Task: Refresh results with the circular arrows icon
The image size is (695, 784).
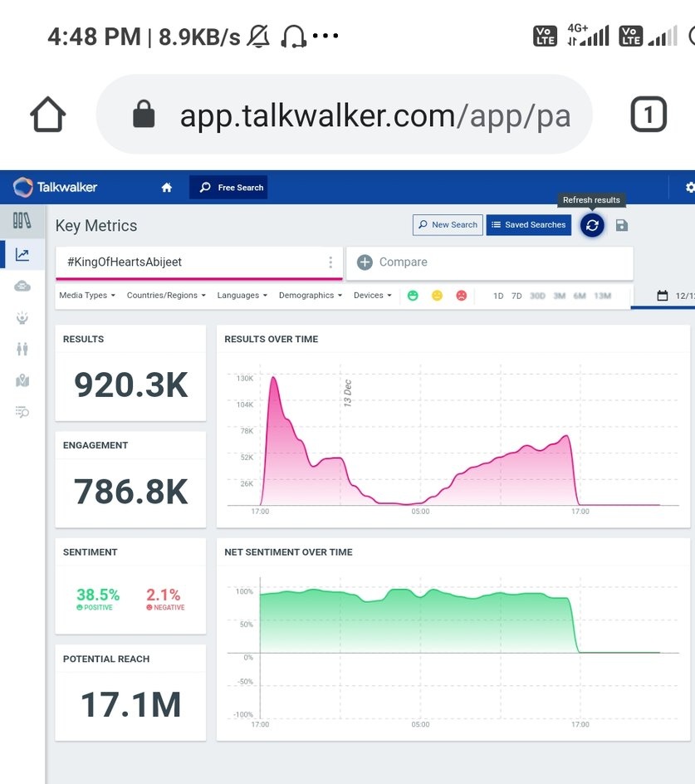Action: (x=592, y=226)
